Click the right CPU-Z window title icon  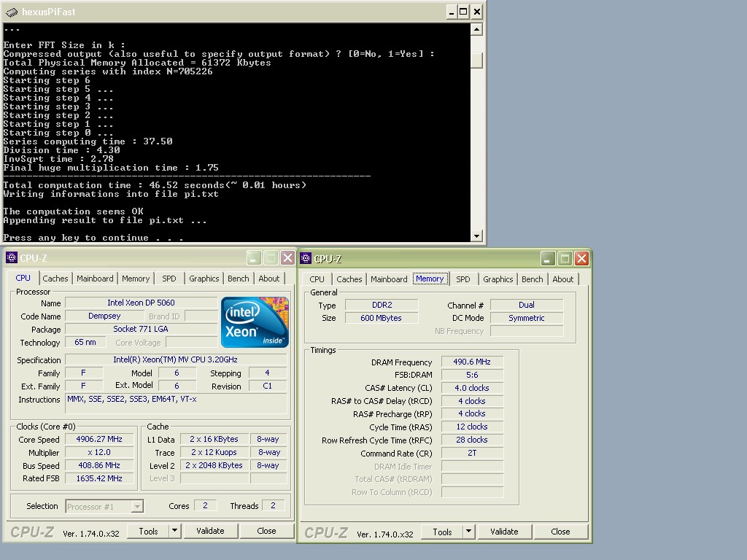[x=306, y=259]
